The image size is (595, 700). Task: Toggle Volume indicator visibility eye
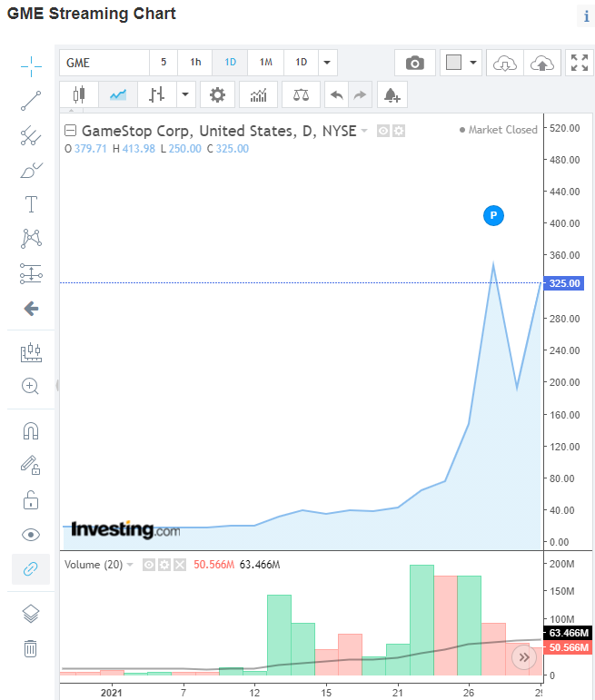pyautogui.click(x=149, y=566)
